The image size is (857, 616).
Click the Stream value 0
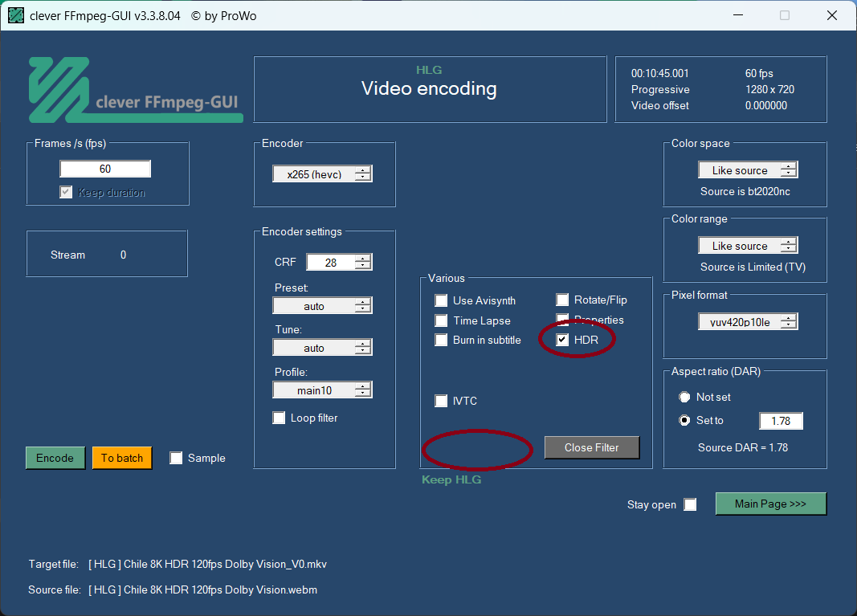[x=124, y=255]
